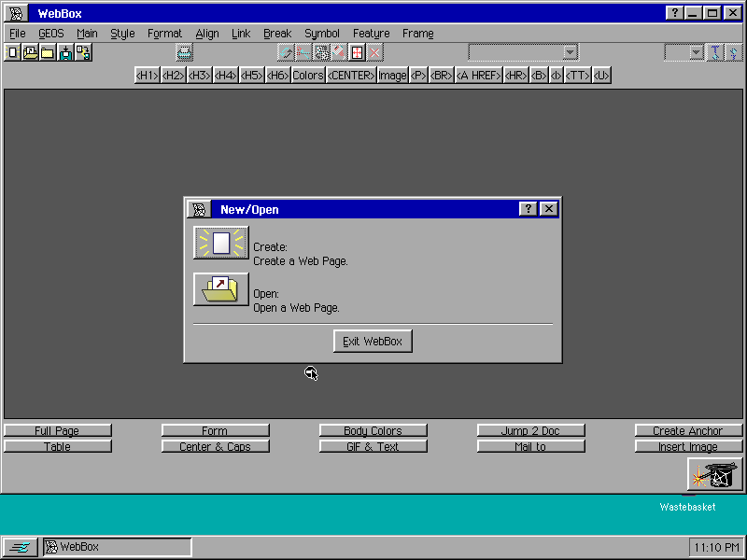The image size is (747, 560).
Task: Click the Create Anchor button
Action: click(688, 430)
